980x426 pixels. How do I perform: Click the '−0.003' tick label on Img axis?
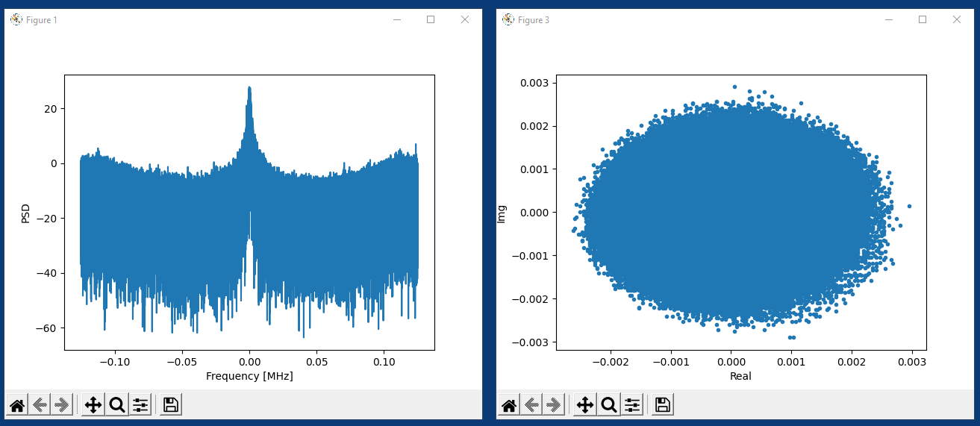[x=530, y=342]
